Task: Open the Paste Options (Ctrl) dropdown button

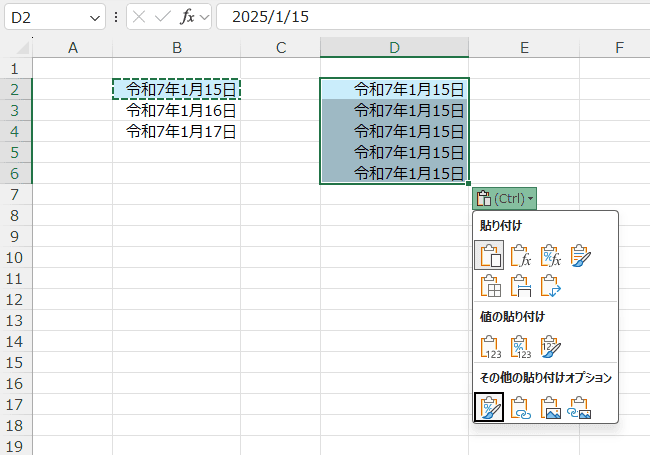Action: (x=505, y=198)
